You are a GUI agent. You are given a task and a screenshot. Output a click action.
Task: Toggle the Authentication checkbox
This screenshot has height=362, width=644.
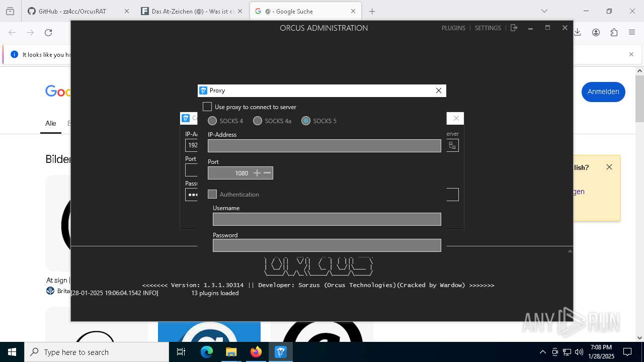tap(212, 194)
